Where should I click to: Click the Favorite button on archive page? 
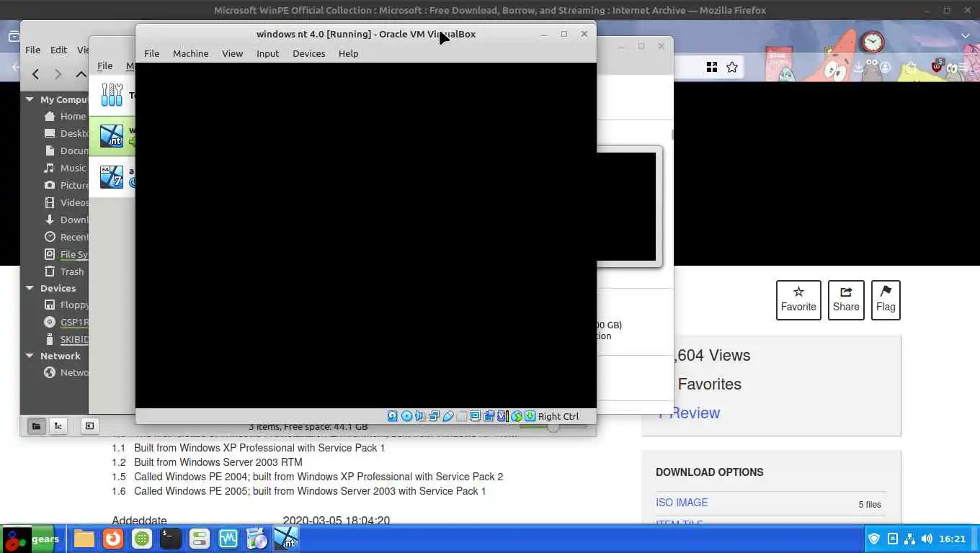(x=798, y=300)
